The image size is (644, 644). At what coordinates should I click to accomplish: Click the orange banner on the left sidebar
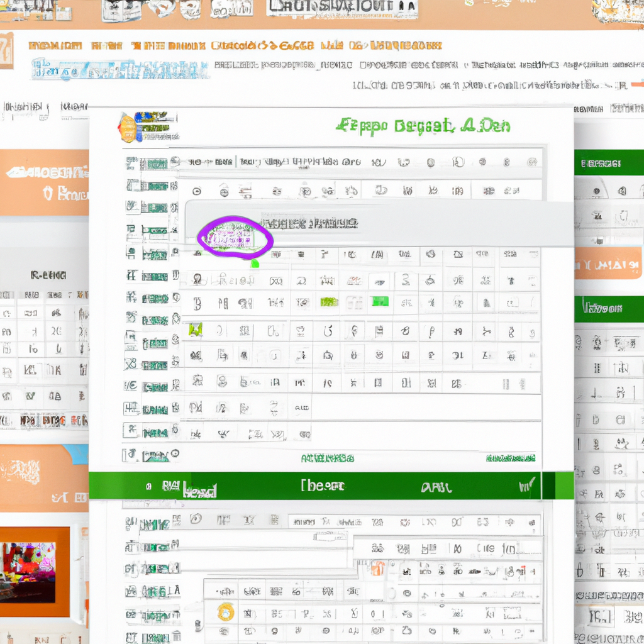[44, 182]
